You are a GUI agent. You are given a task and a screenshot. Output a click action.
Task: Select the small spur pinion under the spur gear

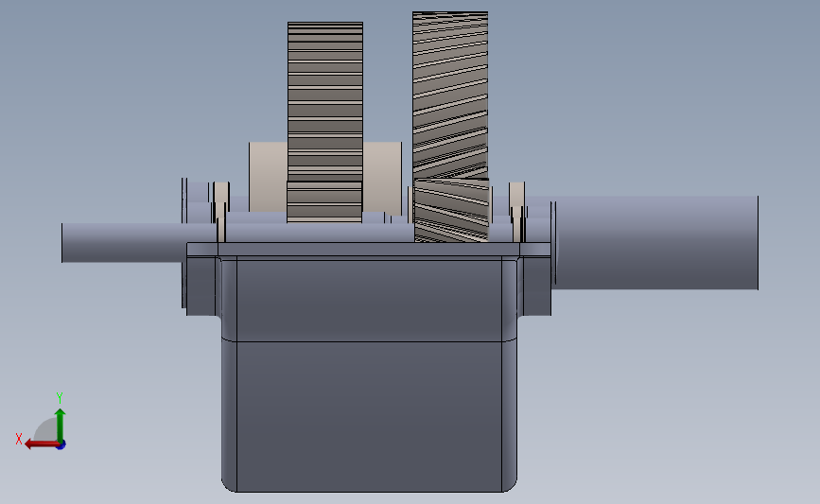pos(324,201)
